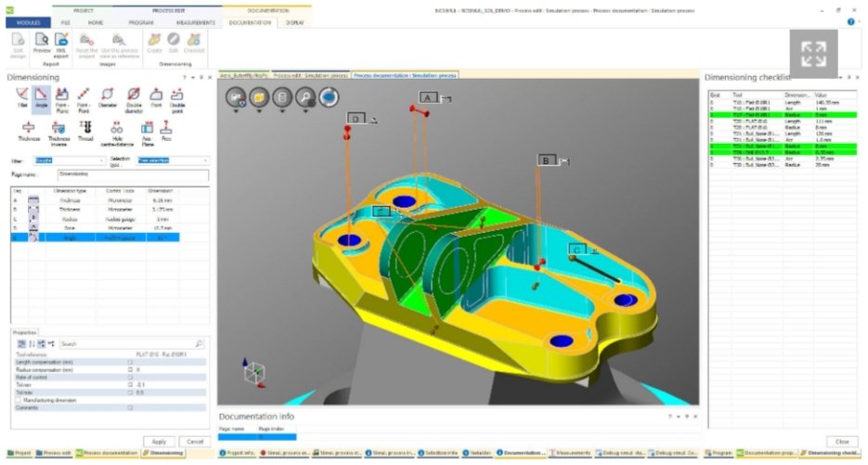Screen dimensions: 868x465
Task: Click the Cancel button
Action: (195, 442)
